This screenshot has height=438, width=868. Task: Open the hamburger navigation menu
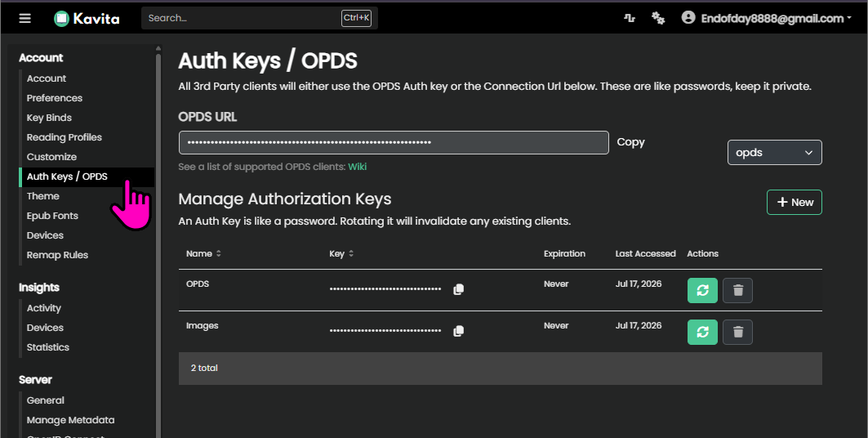[x=25, y=18]
